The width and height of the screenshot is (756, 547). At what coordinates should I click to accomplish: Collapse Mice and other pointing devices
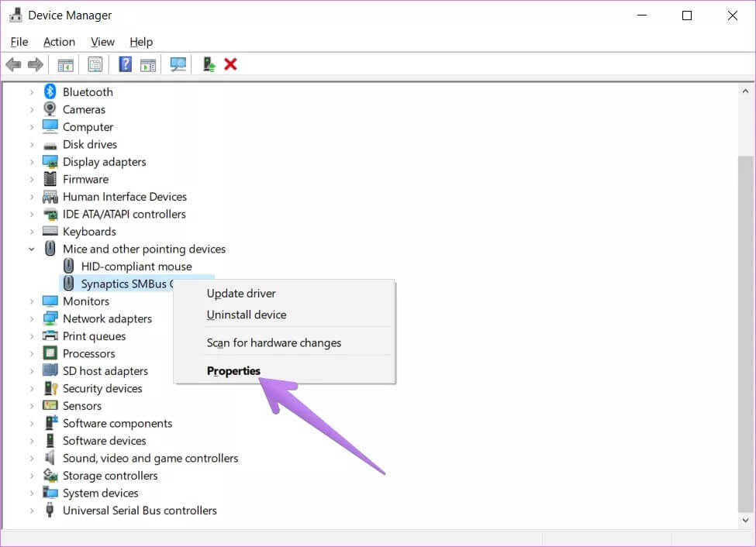click(x=32, y=249)
